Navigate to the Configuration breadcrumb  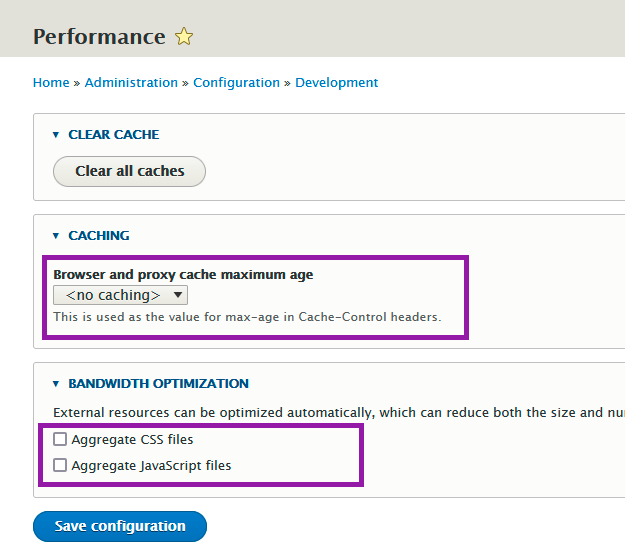[238, 83]
